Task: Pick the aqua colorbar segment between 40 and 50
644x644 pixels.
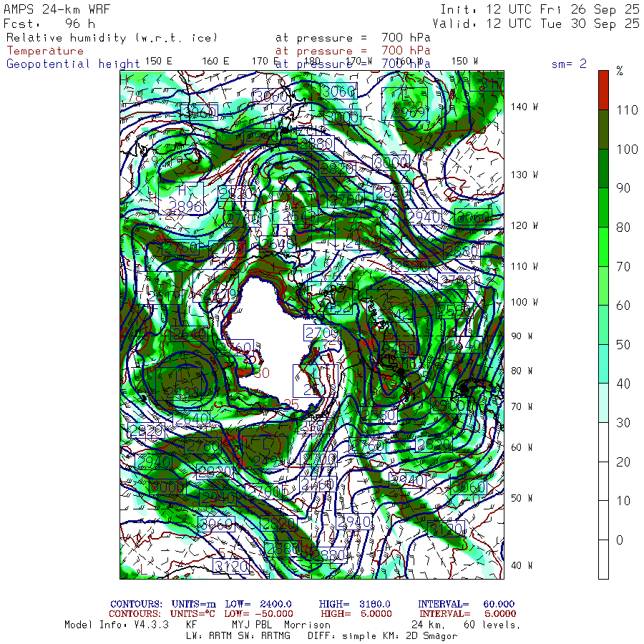Action: pos(603,364)
